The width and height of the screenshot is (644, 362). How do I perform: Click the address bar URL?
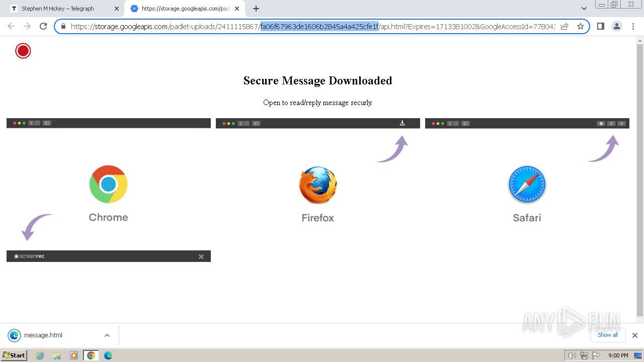click(x=313, y=26)
